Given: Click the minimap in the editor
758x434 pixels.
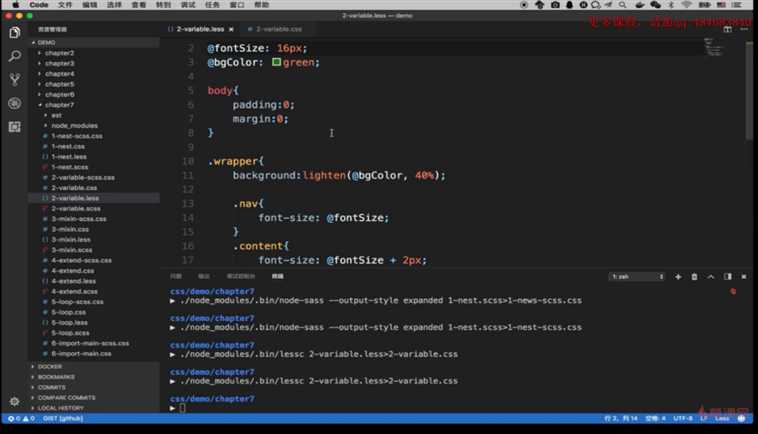Looking at the screenshot, I should tap(714, 47).
